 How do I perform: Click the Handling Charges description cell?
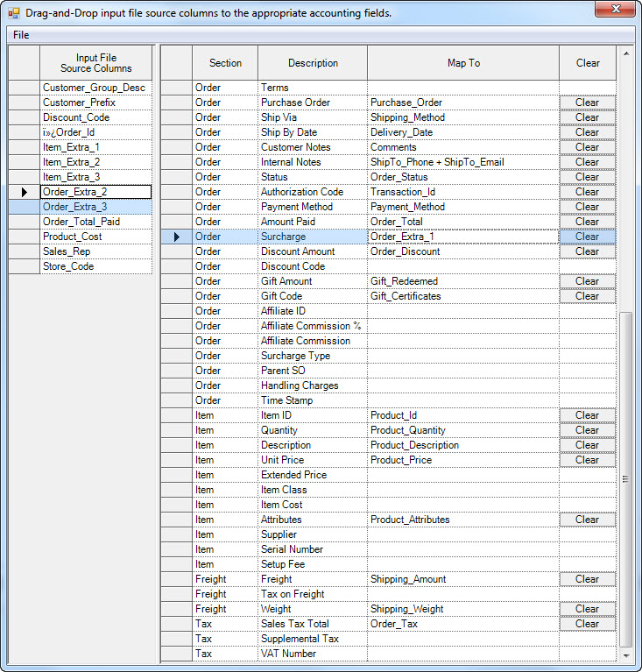(x=313, y=386)
